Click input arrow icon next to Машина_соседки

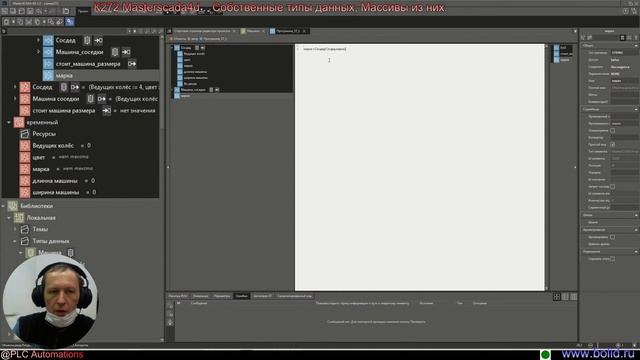click(x=126, y=52)
